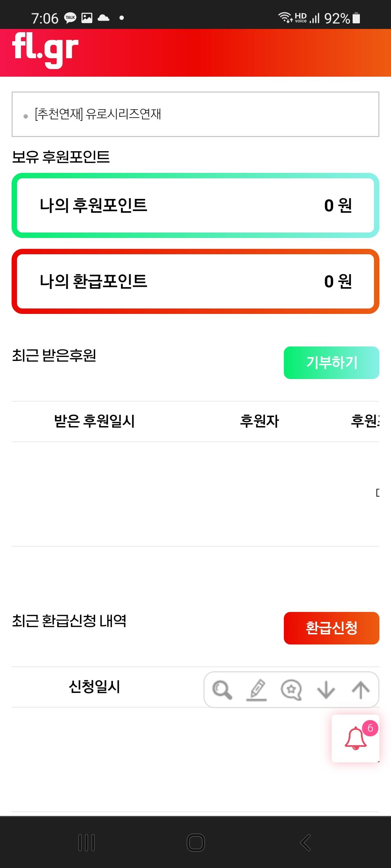Image resolution: width=391 pixels, height=868 pixels.
Task: Click the 환급신청 refund request button
Action: (332, 628)
